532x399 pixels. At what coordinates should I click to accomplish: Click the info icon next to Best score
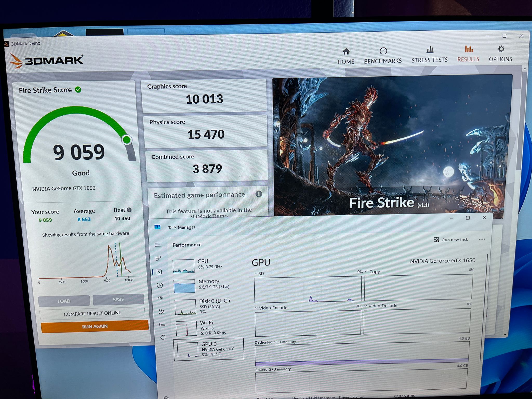[129, 210]
